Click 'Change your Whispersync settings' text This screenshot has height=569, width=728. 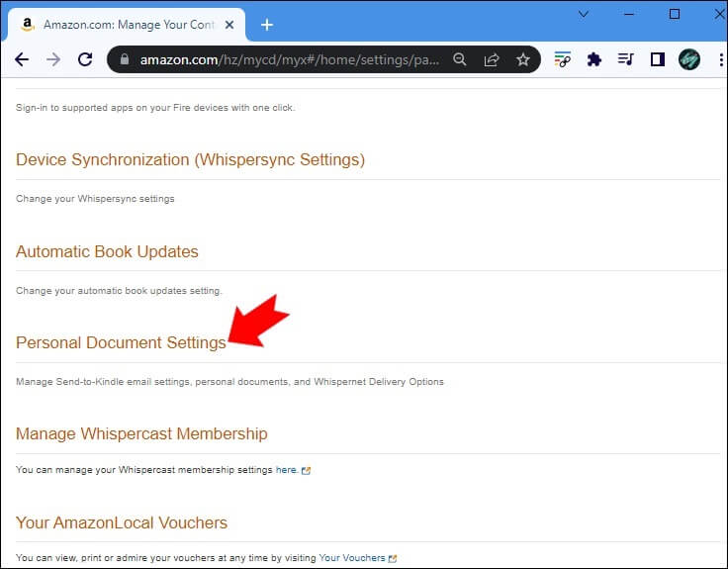click(95, 199)
